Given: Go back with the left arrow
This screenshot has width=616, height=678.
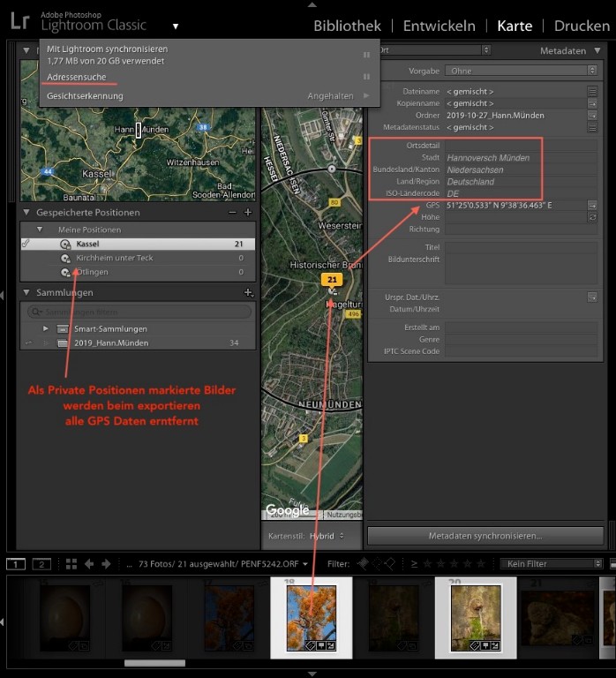Looking at the screenshot, I should click(89, 564).
